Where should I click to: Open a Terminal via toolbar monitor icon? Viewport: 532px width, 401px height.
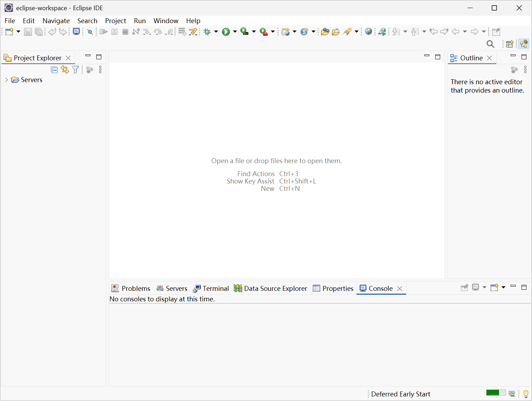pyautogui.click(x=76, y=32)
